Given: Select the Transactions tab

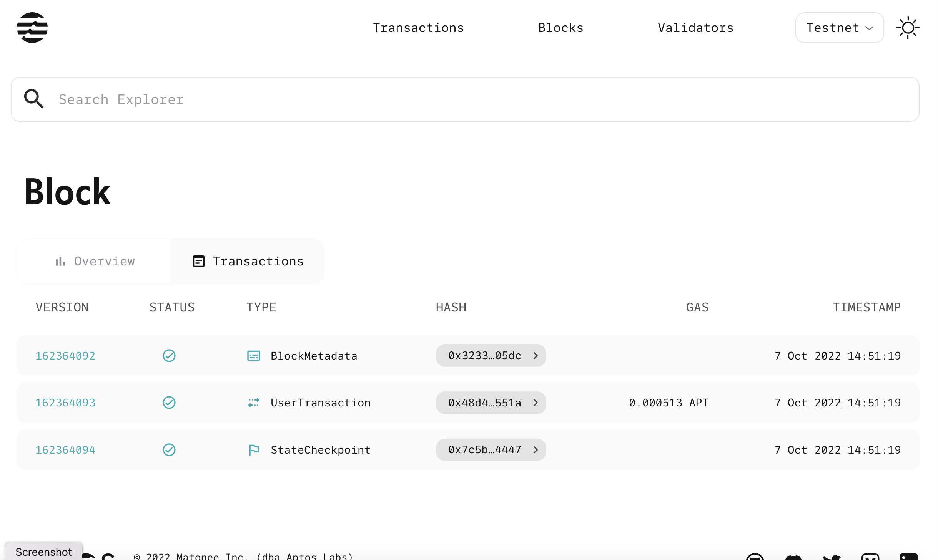Looking at the screenshot, I should coord(247,261).
